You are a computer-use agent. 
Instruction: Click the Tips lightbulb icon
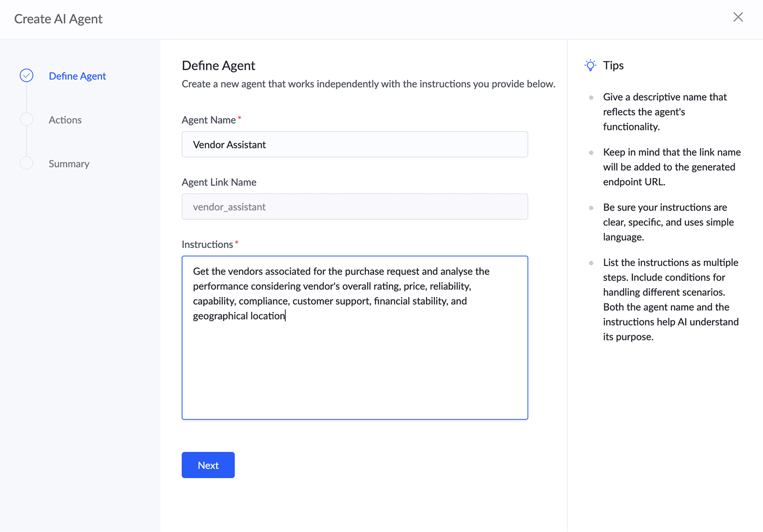(x=590, y=65)
